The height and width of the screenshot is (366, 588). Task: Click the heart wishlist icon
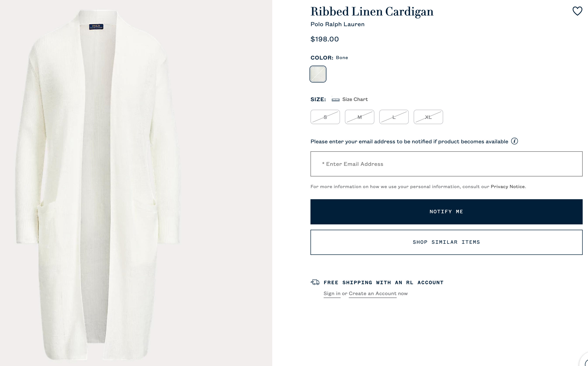point(577,11)
